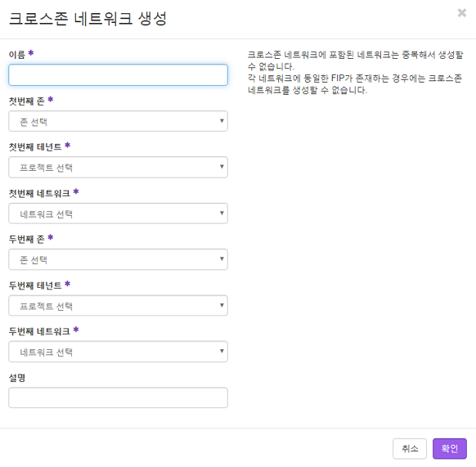Close the 크로스존 네트워크 생성 dialog
The height and width of the screenshot is (467, 476).
coord(462,13)
